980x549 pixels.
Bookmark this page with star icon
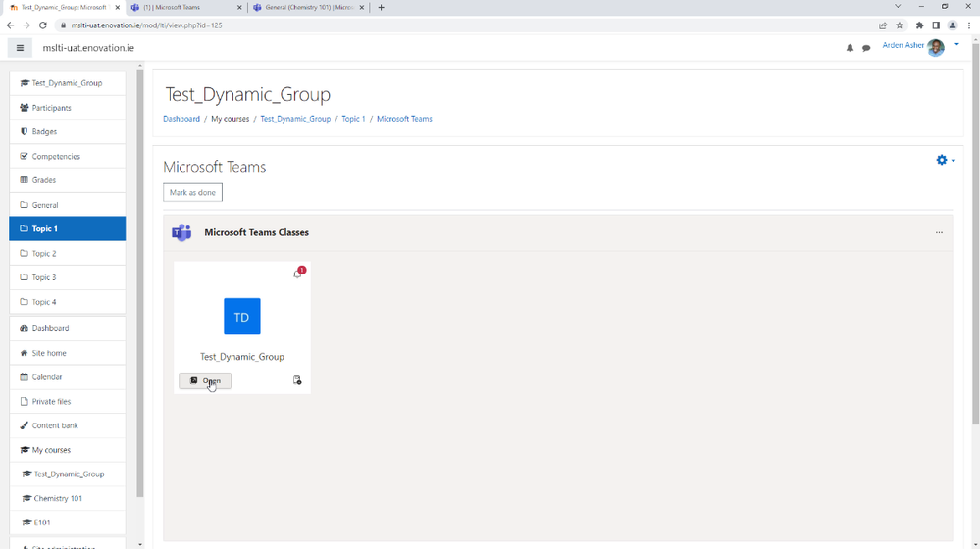coord(900,25)
